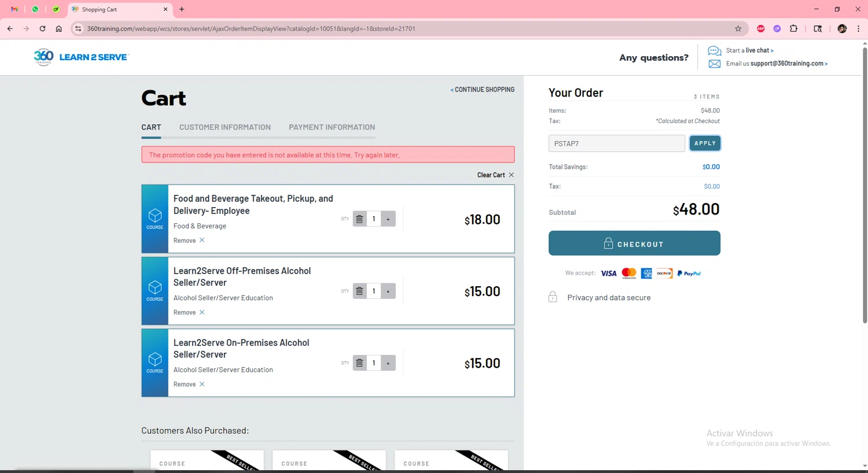Open the red ABP extension icon
The width and height of the screenshot is (868, 473).
click(x=761, y=28)
